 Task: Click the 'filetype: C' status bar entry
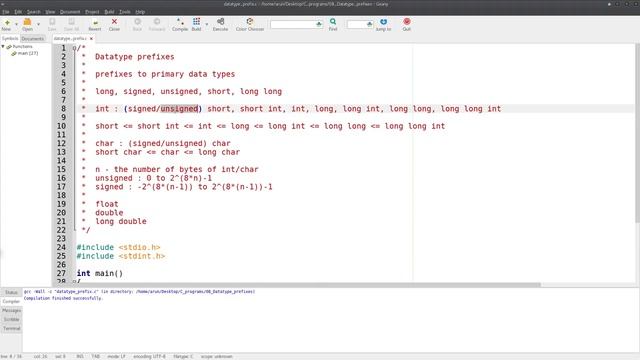[x=183, y=356]
